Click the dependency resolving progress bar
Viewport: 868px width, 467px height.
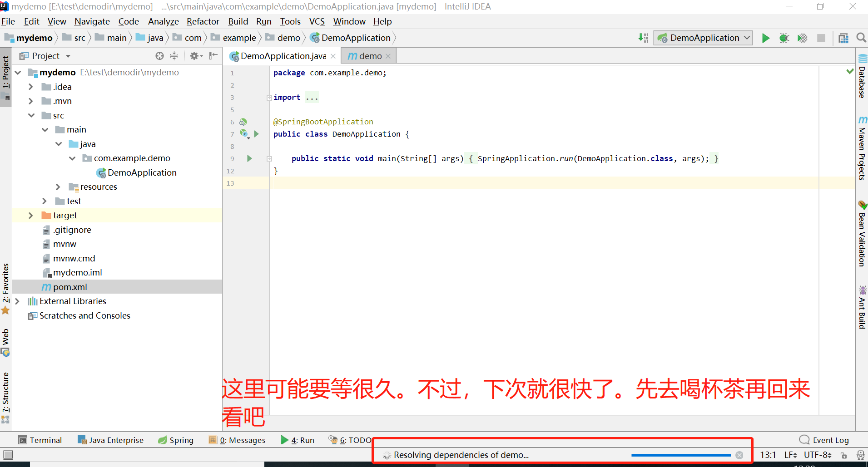[x=680, y=455]
